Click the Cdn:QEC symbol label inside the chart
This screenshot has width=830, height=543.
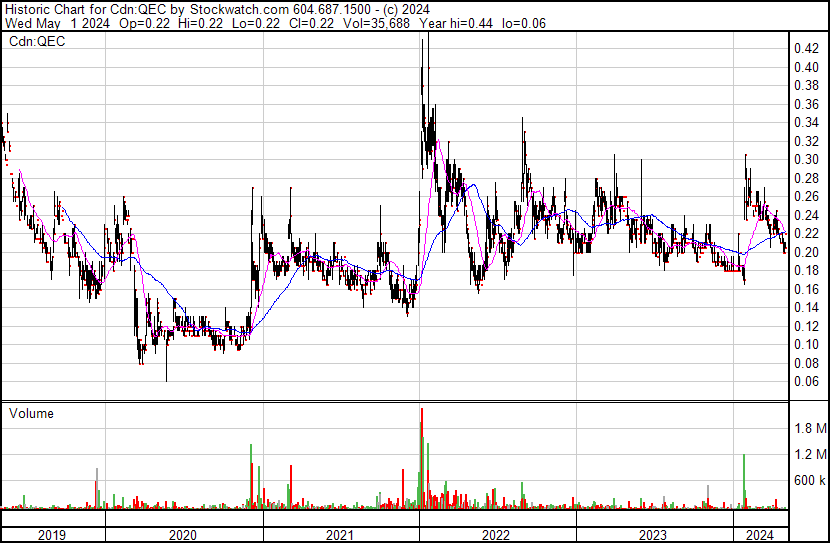[38, 41]
